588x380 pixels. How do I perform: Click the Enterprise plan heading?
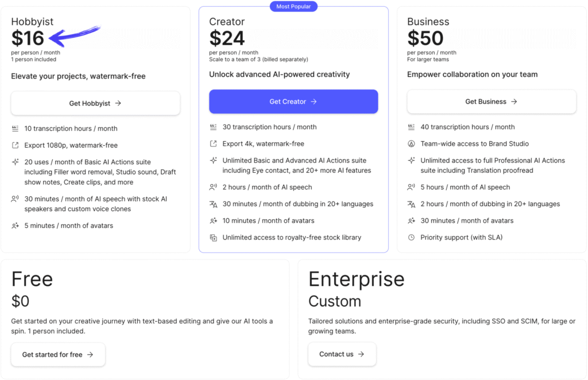point(356,279)
